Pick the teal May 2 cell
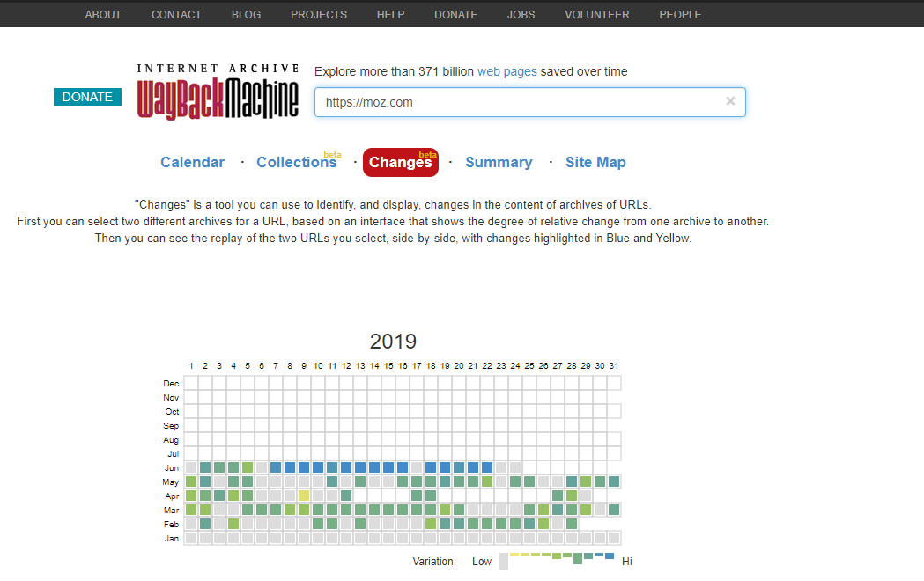Image resolution: width=924 pixels, height=581 pixels. [x=205, y=482]
